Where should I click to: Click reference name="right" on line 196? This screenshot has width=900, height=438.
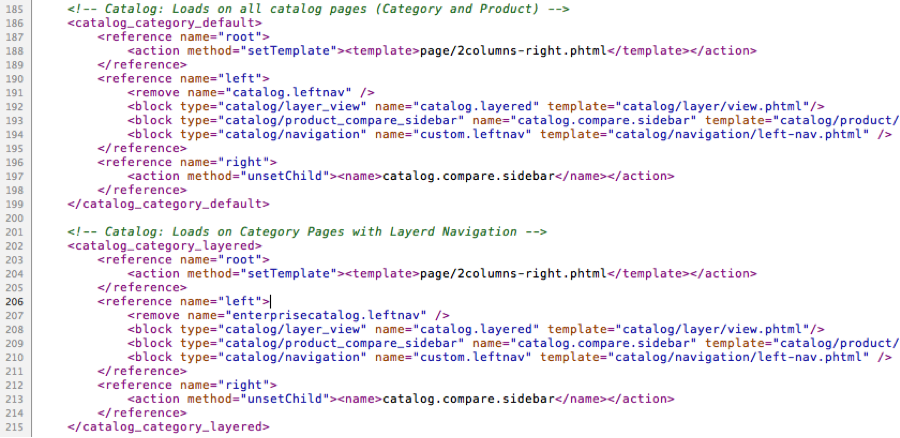point(187,162)
